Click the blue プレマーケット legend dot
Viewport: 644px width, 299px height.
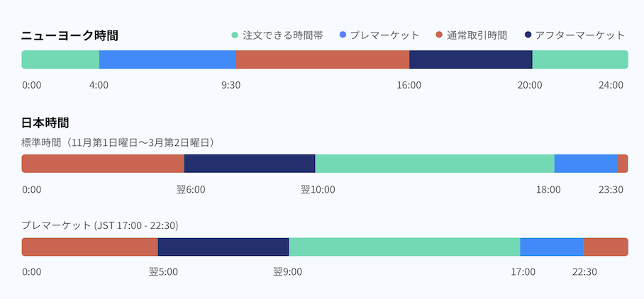343,35
